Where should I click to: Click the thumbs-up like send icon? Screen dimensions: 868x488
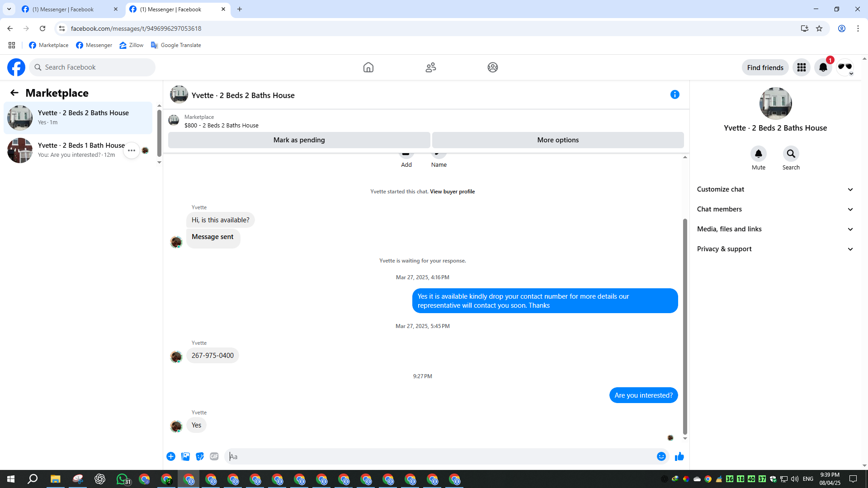[679, 456]
